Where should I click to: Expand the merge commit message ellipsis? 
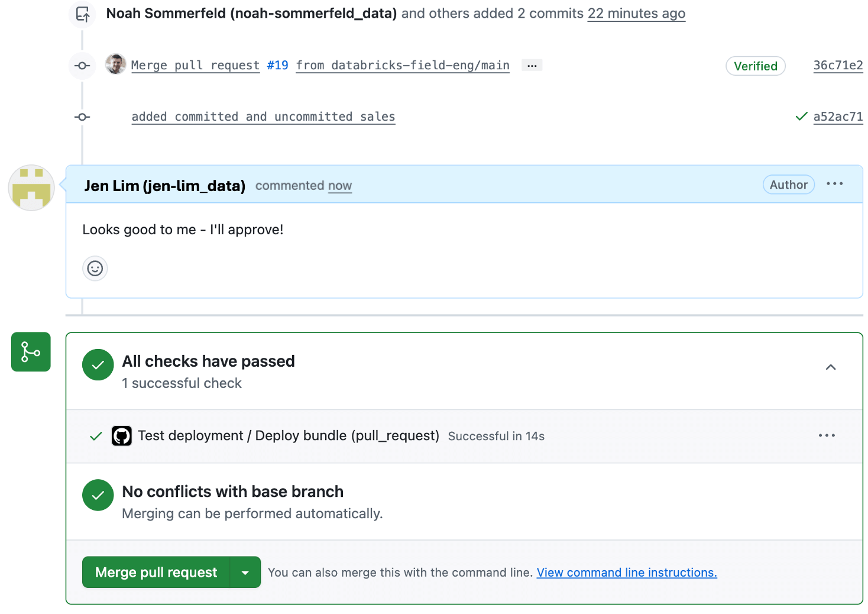click(x=532, y=66)
